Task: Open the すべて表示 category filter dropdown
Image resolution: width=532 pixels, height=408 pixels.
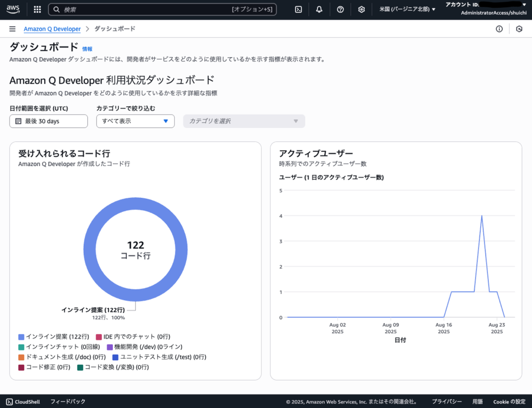Action: click(135, 121)
